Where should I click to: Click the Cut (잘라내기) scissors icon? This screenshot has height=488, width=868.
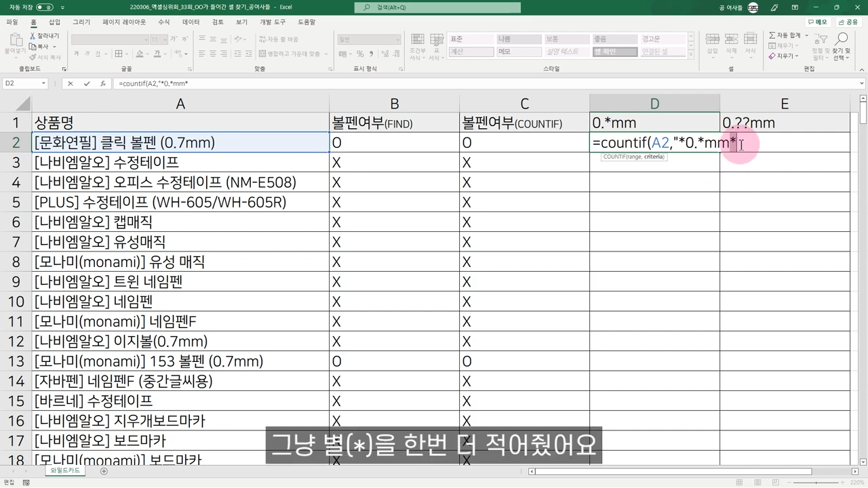coord(33,36)
